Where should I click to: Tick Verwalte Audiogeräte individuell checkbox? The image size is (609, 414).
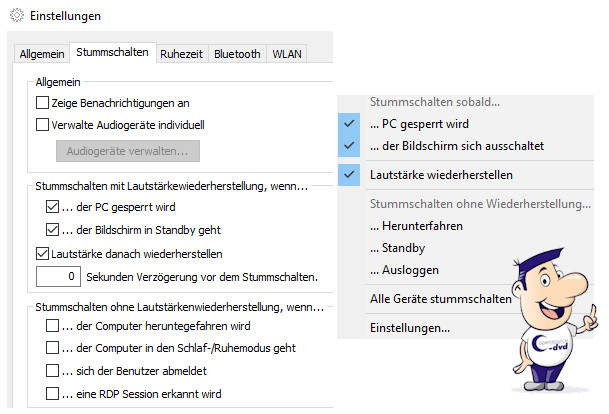[42, 125]
